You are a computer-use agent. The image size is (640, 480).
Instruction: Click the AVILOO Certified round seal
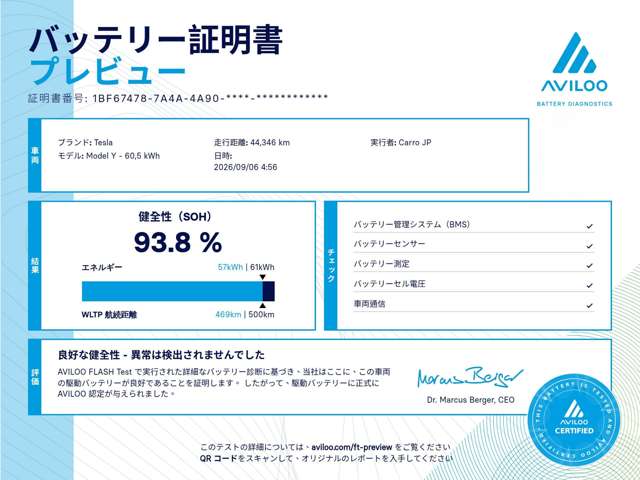[574, 420]
